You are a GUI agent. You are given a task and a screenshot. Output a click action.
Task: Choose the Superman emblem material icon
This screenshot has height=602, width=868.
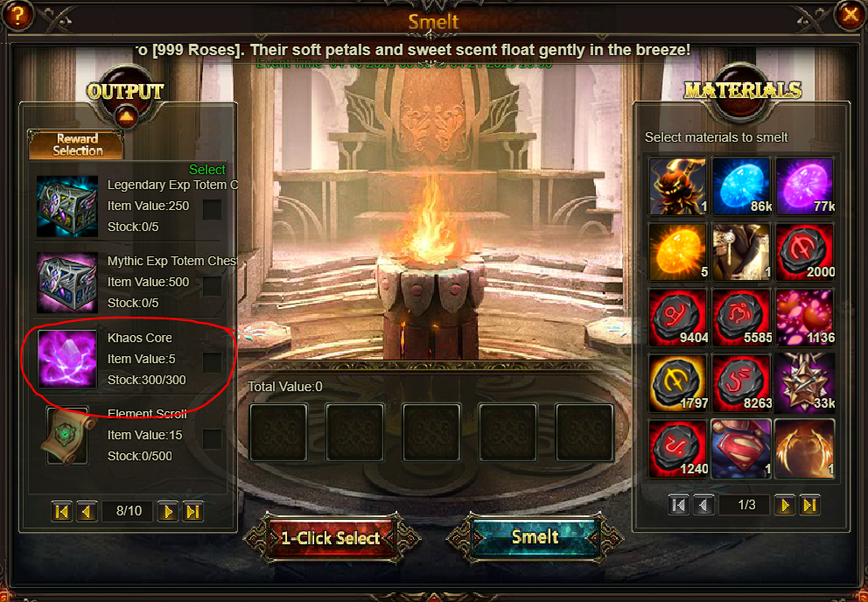click(x=740, y=448)
